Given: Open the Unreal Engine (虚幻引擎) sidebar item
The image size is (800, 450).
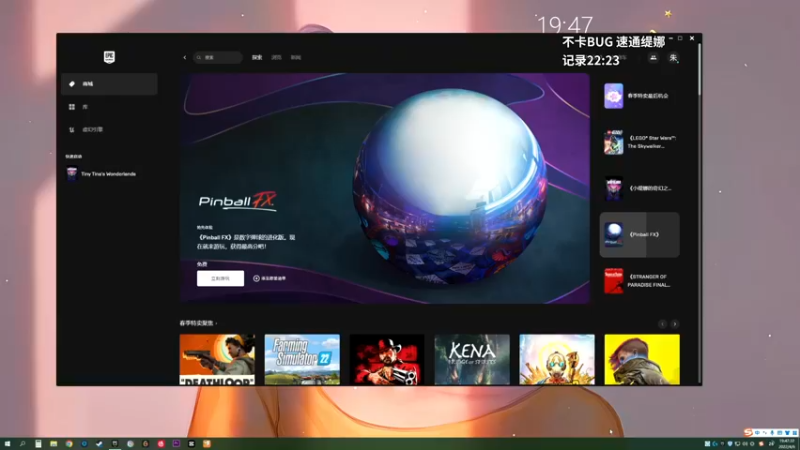Looking at the screenshot, I should 109,130.
